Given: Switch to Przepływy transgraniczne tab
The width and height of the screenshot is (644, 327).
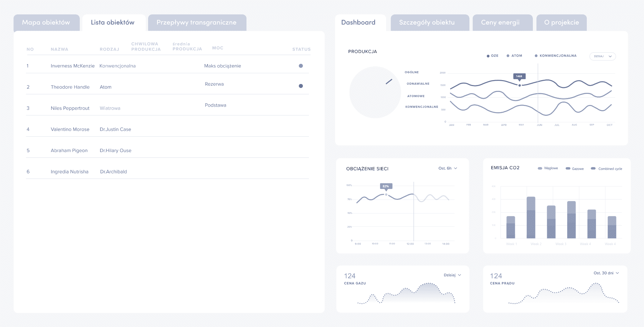Looking at the screenshot, I should point(197,23).
